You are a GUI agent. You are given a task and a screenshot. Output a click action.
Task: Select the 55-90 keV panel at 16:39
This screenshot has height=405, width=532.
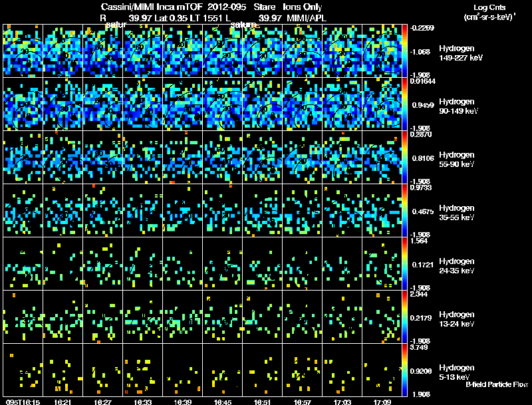tap(182, 157)
